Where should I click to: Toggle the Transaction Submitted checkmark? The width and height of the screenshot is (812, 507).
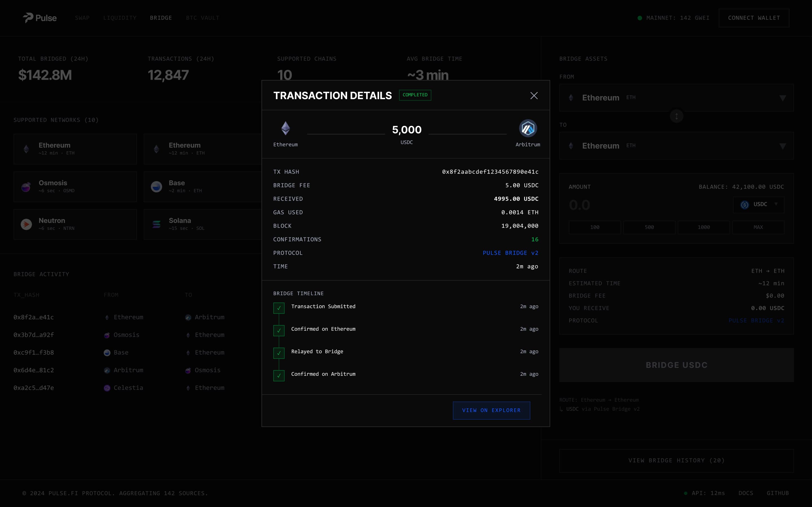point(279,308)
